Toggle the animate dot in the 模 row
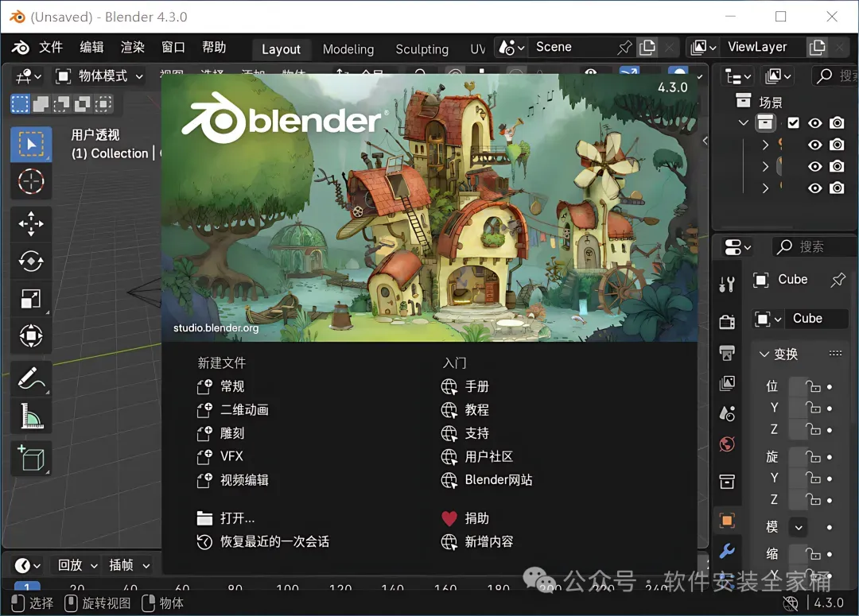The height and width of the screenshot is (616, 859). pos(830,527)
